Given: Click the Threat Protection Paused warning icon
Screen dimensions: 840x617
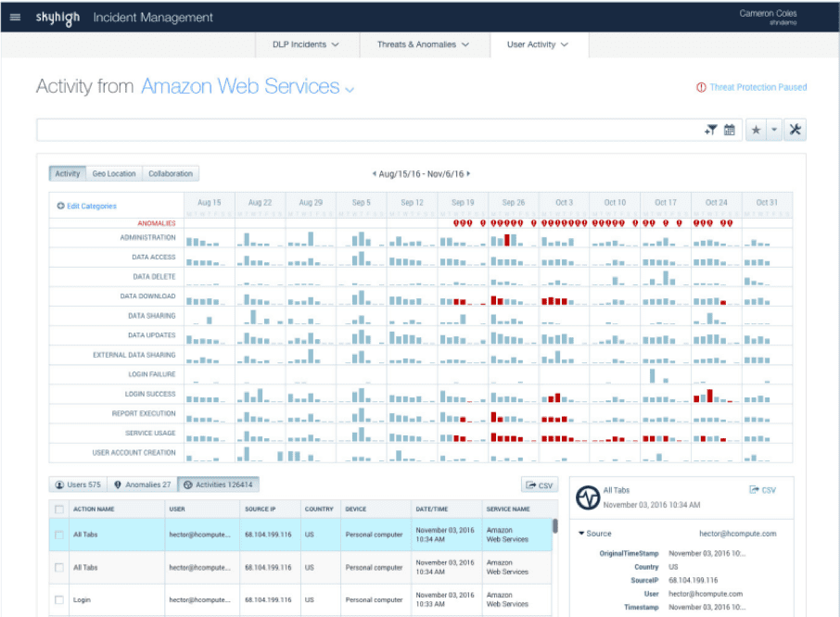Looking at the screenshot, I should click(701, 87).
